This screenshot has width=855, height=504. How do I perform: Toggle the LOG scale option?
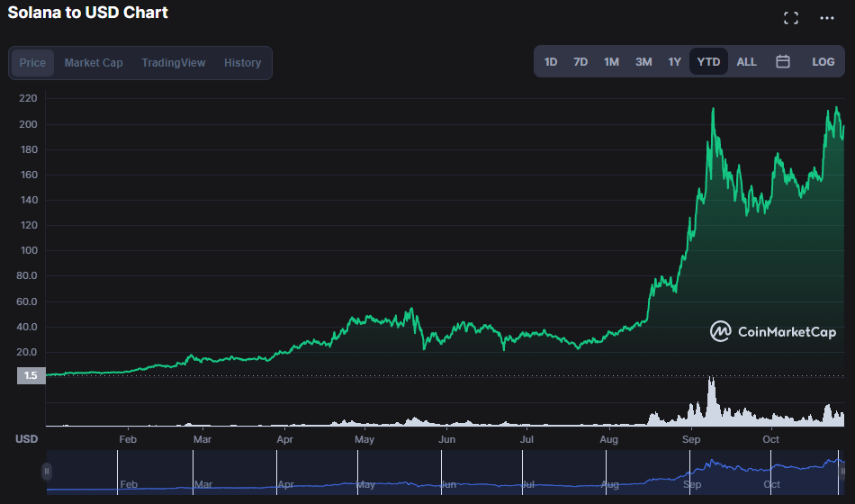pyautogui.click(x=823, y=61)
